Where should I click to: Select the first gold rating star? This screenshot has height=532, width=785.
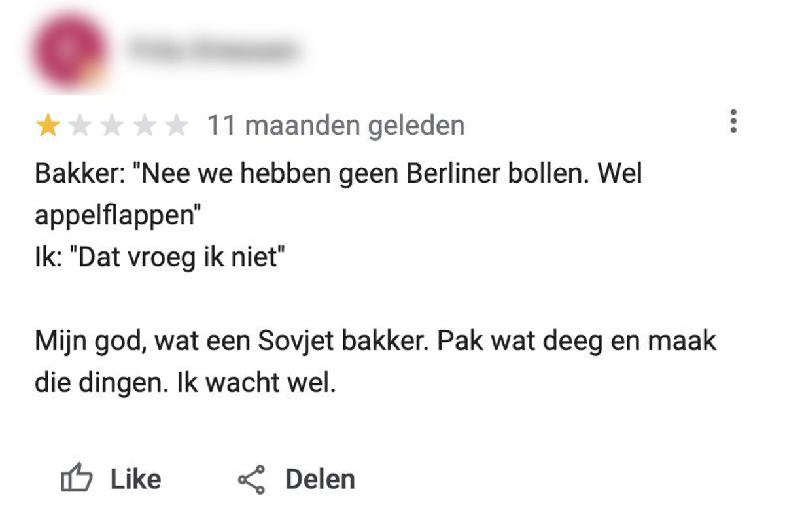point(48,126)
